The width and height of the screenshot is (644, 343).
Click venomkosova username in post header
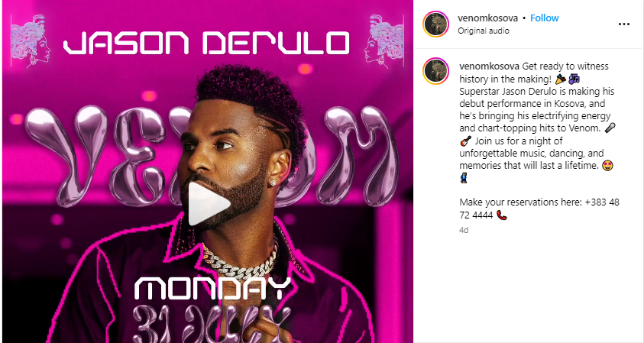point(487,18)
